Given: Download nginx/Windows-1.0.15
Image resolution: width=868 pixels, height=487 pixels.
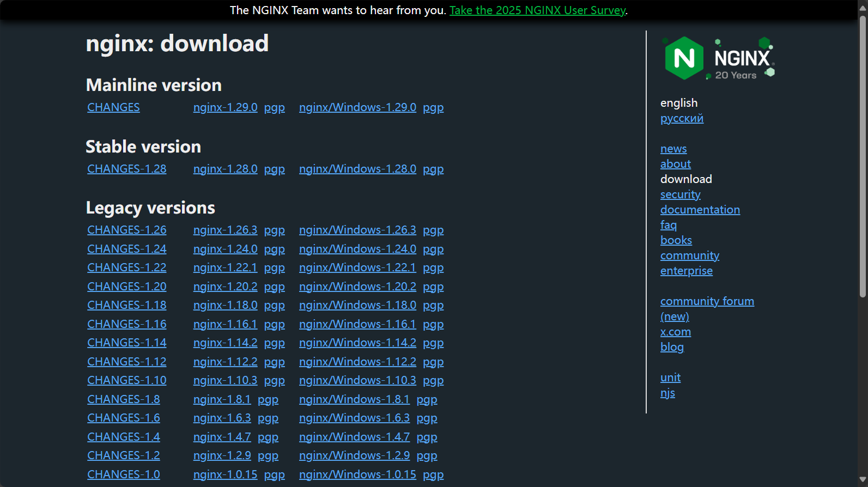Looking at the screenshot, I should (x=357, y=474).
